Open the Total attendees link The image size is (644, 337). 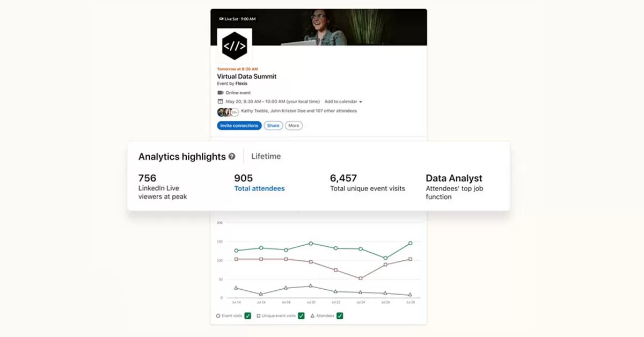[259, 188]
